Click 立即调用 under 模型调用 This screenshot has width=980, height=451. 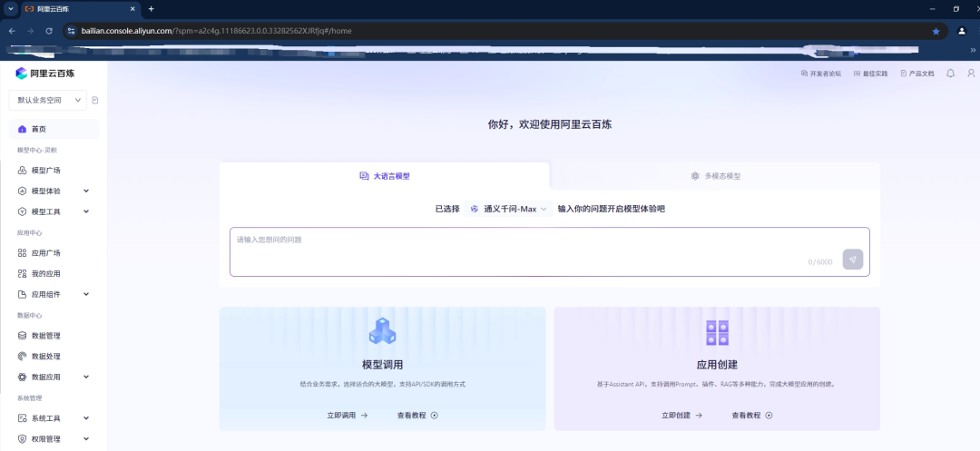pyautogui.click(x=347, y=416)
